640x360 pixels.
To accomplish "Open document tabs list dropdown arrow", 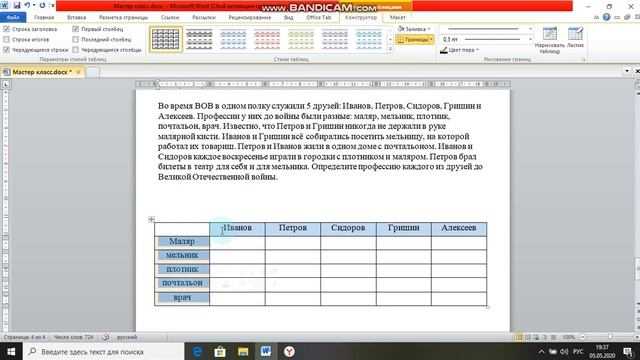I will pyautogui.click(x=627, y=71).
